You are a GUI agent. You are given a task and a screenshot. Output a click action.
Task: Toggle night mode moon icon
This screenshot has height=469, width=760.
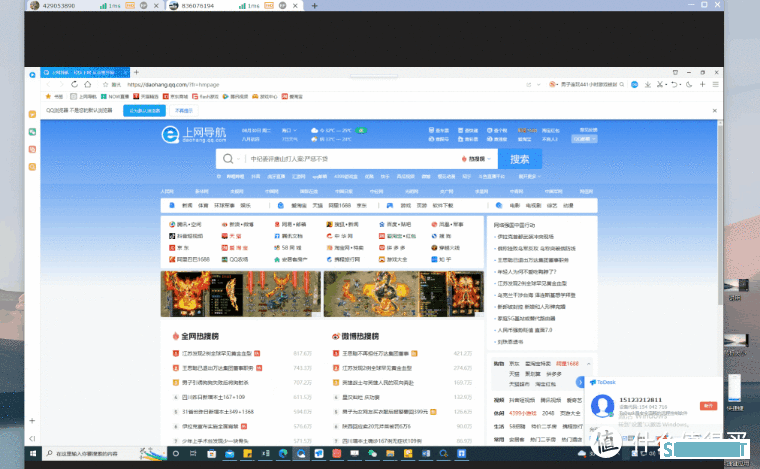click(x=689, y=84)
